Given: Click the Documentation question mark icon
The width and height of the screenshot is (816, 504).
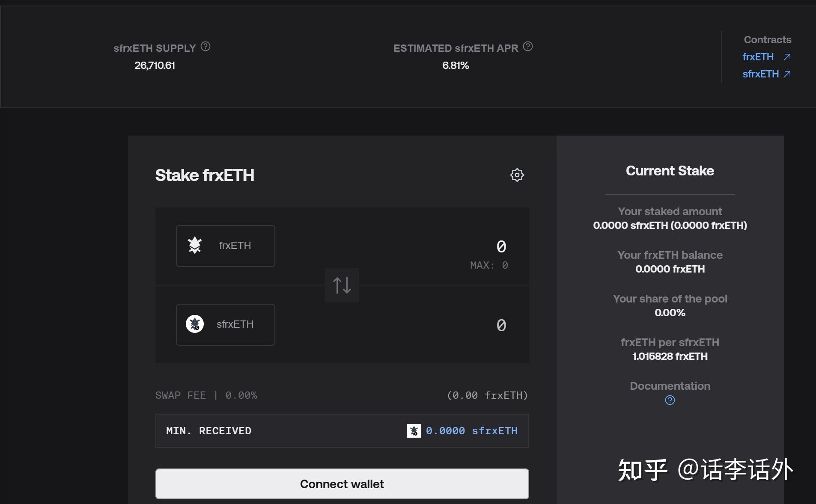Looking at the screenshot, I should click(670, 400).
